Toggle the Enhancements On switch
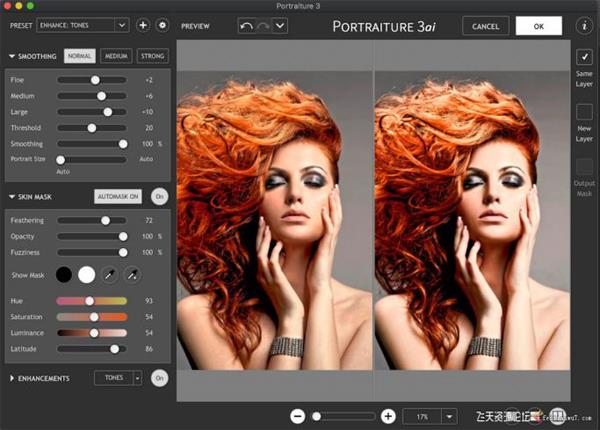This screenshot has height=430, width=600. (x=159, y=378)
